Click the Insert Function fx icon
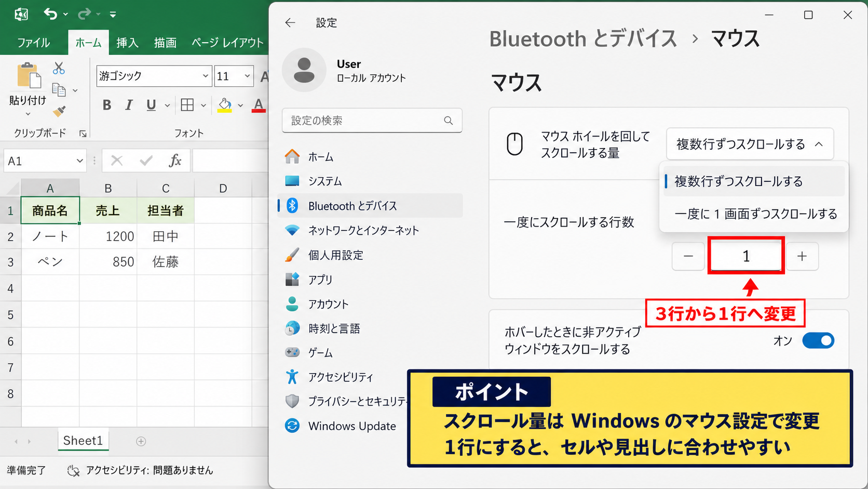 coord(175,161)
